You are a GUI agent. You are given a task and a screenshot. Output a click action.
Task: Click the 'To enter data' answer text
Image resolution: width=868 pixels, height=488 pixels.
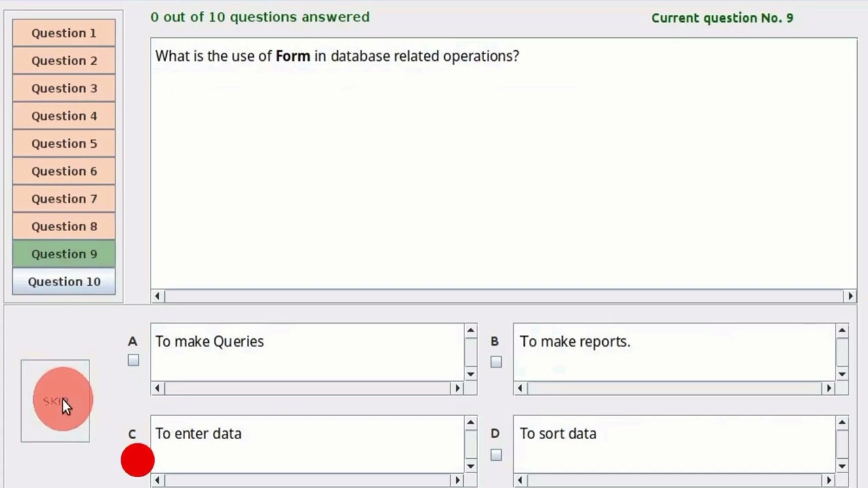point(199,434)
